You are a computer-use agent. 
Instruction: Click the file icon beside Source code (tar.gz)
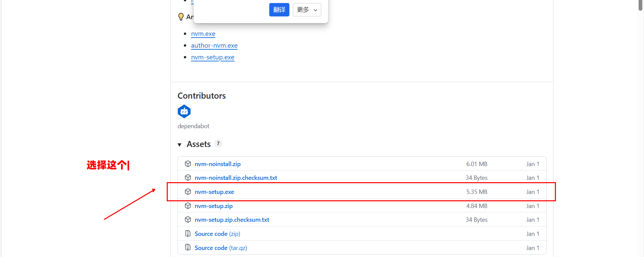pyautogui.click(x=188, y=248)
